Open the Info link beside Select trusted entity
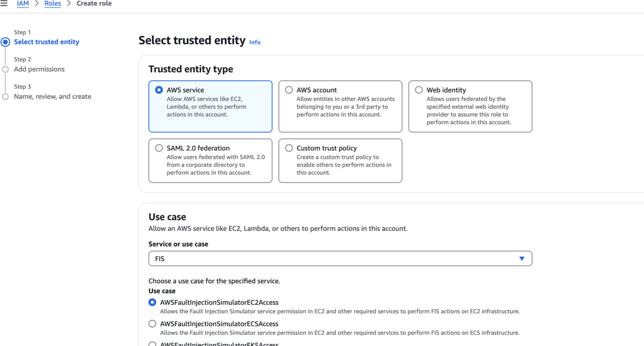 (x=255, y=42)
